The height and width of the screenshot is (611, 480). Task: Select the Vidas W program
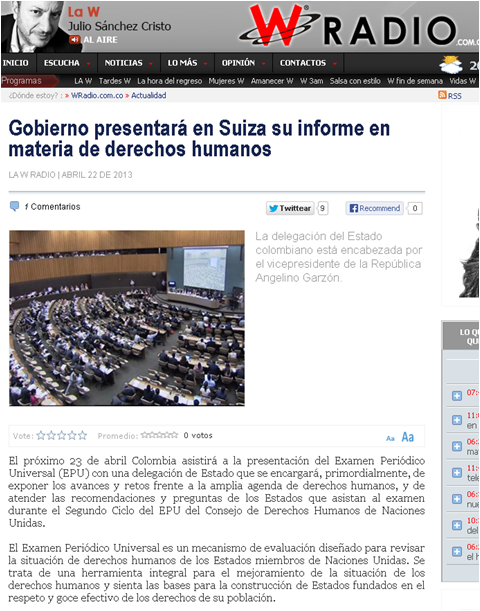click(462, 81)
